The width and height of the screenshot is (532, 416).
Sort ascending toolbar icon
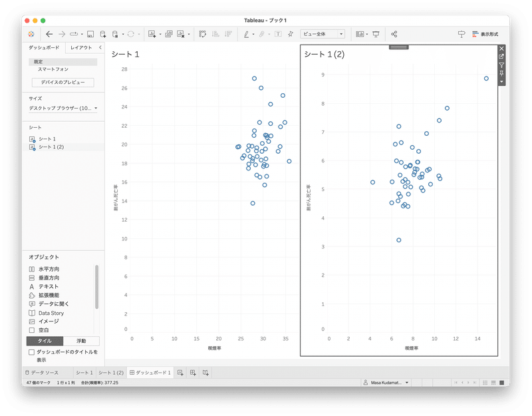click(x=215, y=34)
